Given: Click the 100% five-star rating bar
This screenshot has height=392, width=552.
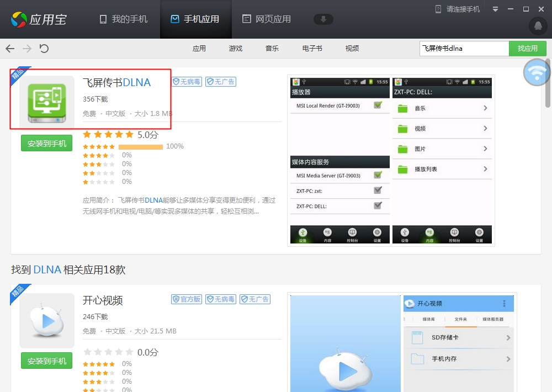Looking at the screenshot, I should coord(140,146).
